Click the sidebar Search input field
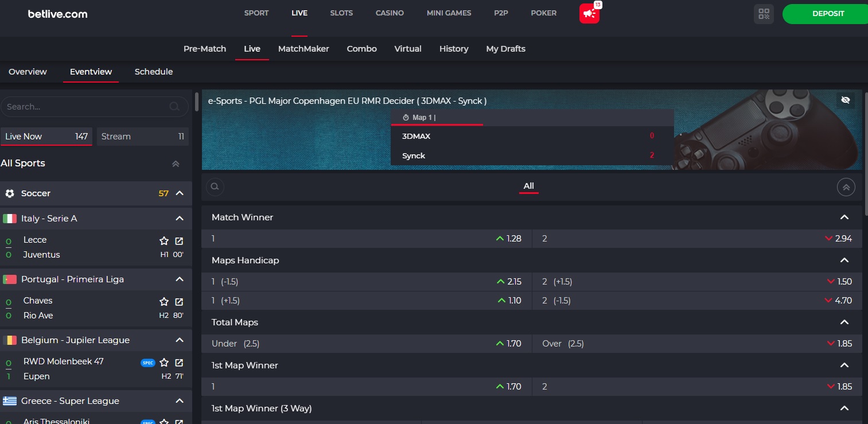This screenshot has width=868, height=424. tap(95, 107)
